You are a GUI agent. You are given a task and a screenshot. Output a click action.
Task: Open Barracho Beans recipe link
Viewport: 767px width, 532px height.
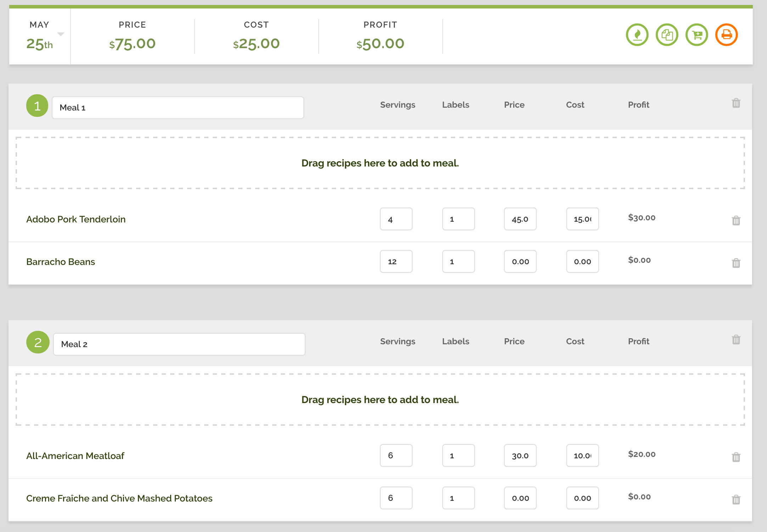tap(61, 262)
